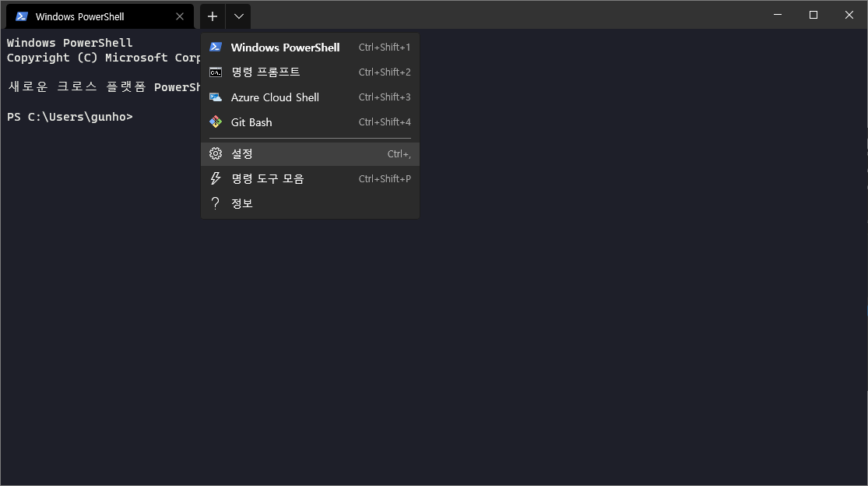Screen dimensions: 868x486
Task: Click the 새로운 크로스 플랫폼 text line
Action: [104, 87]
